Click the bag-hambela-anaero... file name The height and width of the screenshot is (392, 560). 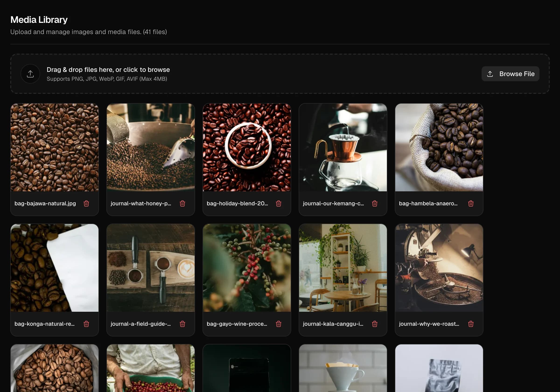(x=428, y=203)
